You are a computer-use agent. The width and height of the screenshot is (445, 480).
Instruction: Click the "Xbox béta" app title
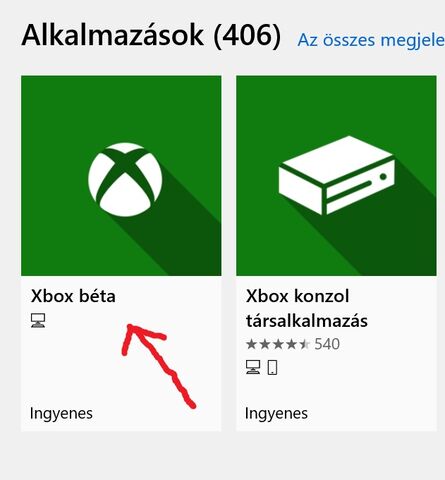pyautogui.click(x=73, y=296)
